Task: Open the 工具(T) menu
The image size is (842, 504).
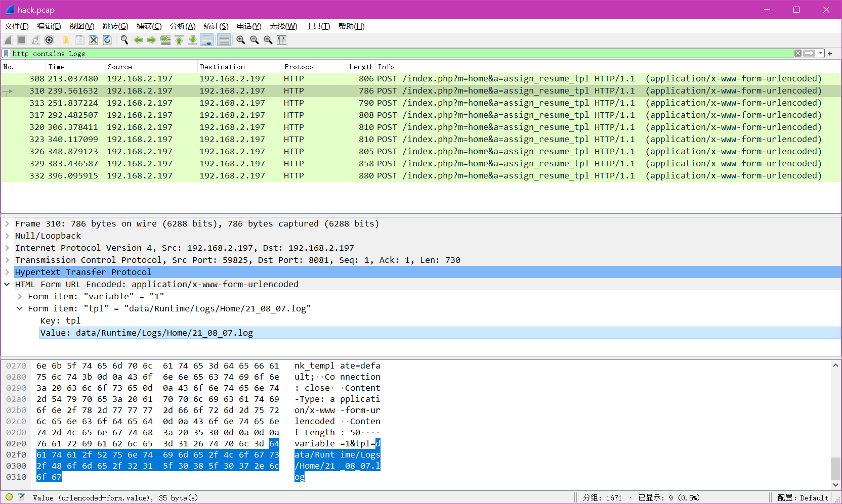Action: pos(318,26)
